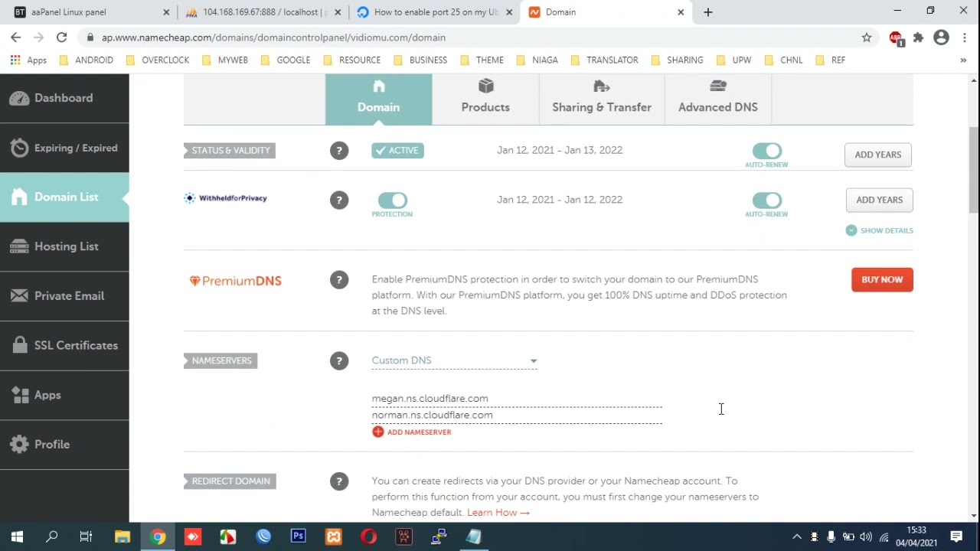
Task: Open Windows taskbar search
Action: [51, 536]
